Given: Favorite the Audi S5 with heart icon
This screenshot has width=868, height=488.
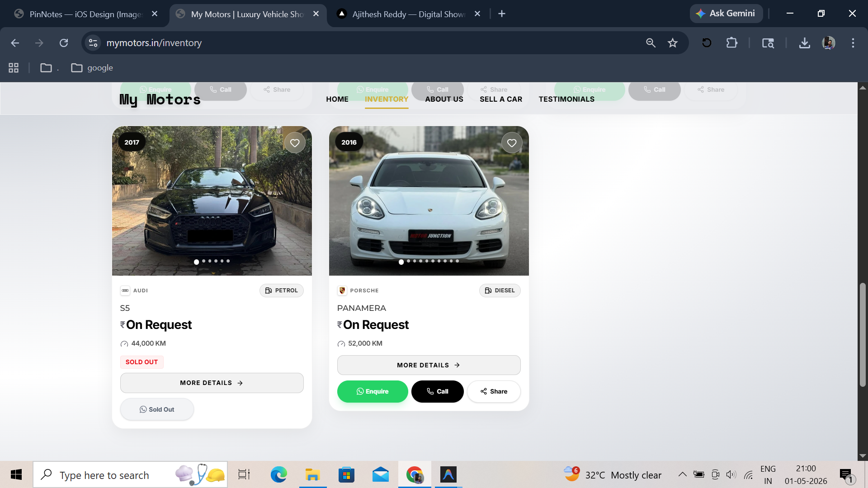Looking at the screenshot, I should [x=295, y=143].
